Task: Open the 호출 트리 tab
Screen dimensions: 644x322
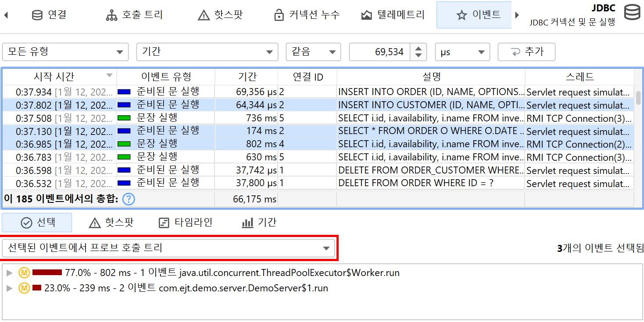Action: [134, 15]
